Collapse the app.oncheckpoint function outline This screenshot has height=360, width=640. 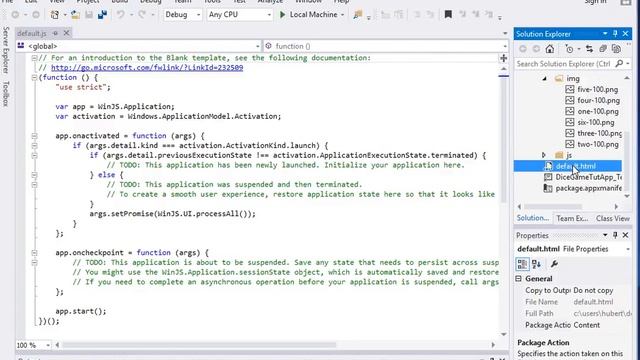(35, 253)
